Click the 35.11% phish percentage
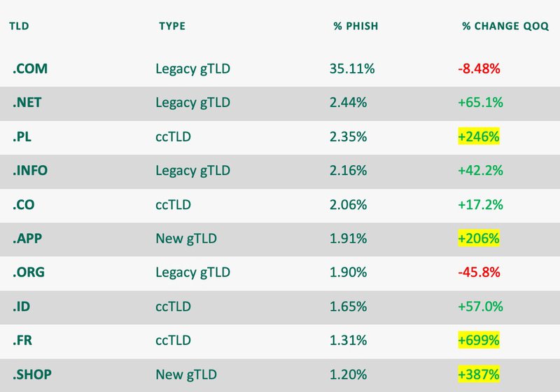560x392 pixels. (x=351, y=69)
